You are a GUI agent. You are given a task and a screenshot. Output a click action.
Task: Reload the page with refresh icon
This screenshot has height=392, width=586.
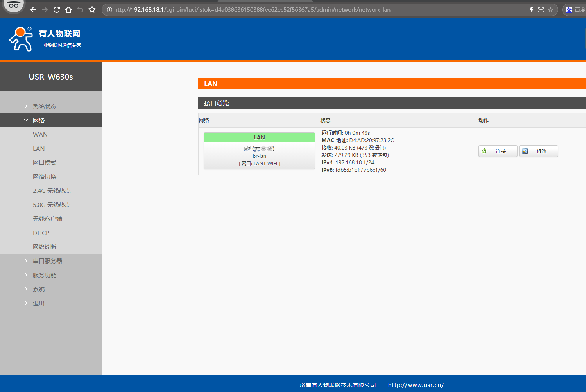[x=57, y=10]
